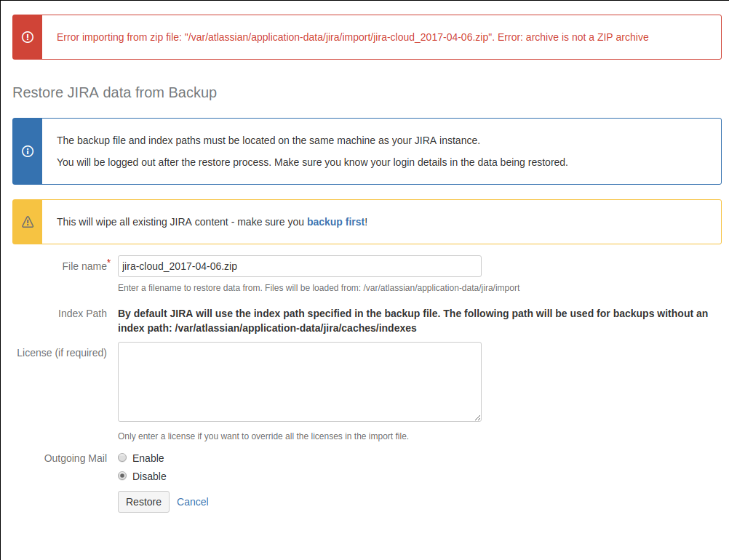Viewport: 729px width, 560px height.
Task: Click the red error exclamation icon
Action: (28, 37)
